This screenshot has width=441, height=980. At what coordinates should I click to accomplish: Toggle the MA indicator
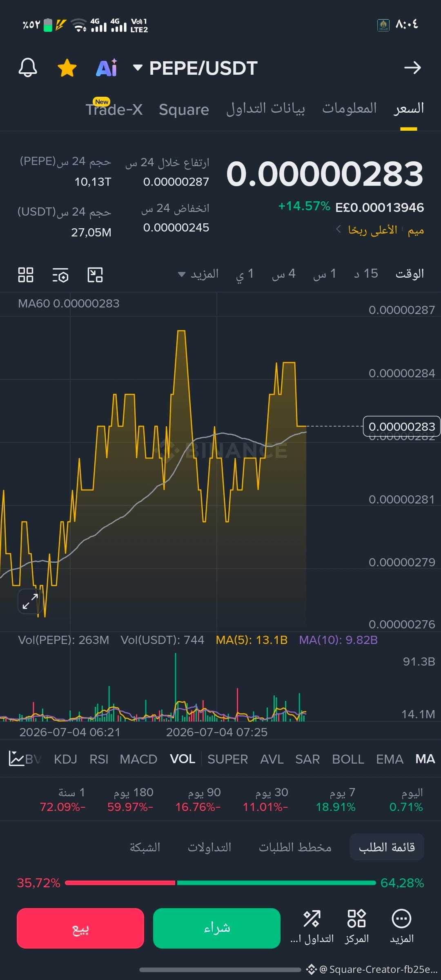pyautogui.click(x=425, y=759)
